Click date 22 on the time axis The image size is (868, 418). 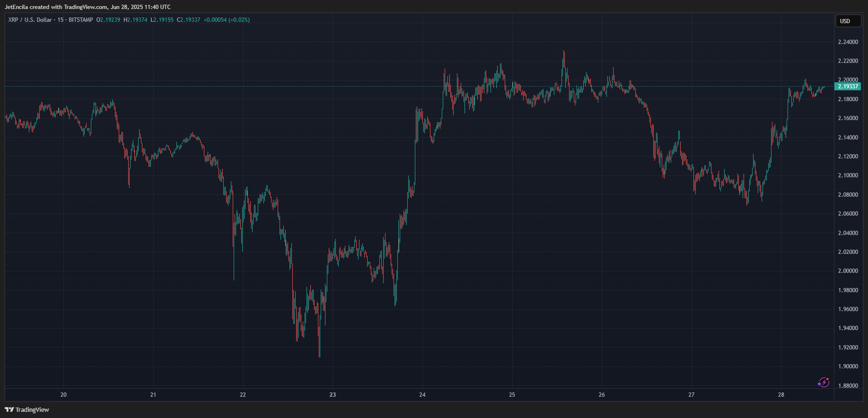point(243,395)
